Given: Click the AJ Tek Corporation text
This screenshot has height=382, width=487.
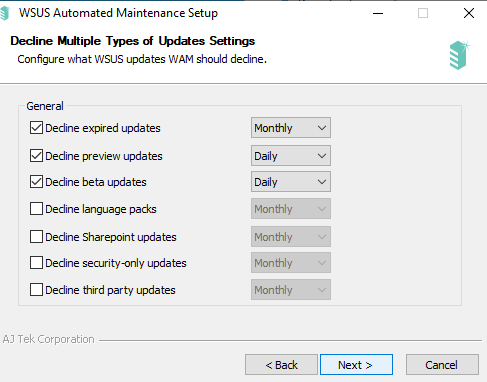Looking at the screenshot, I should point(48,339).
